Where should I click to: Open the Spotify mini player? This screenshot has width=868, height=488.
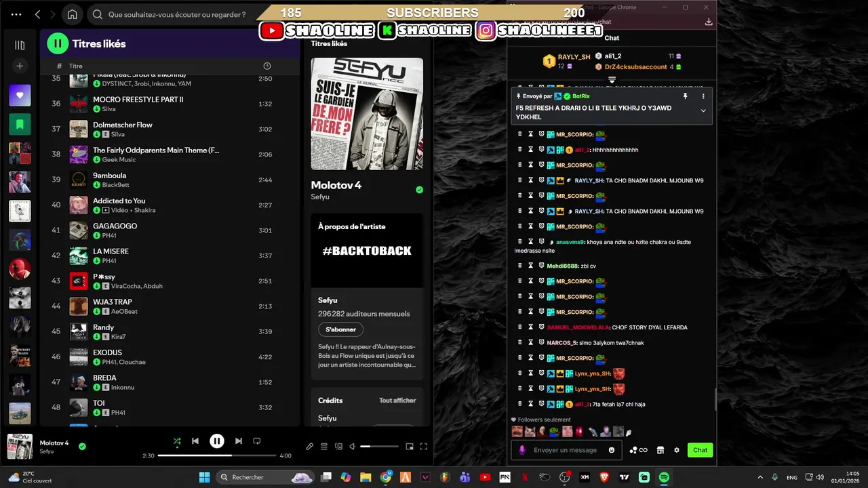[410, 447]
